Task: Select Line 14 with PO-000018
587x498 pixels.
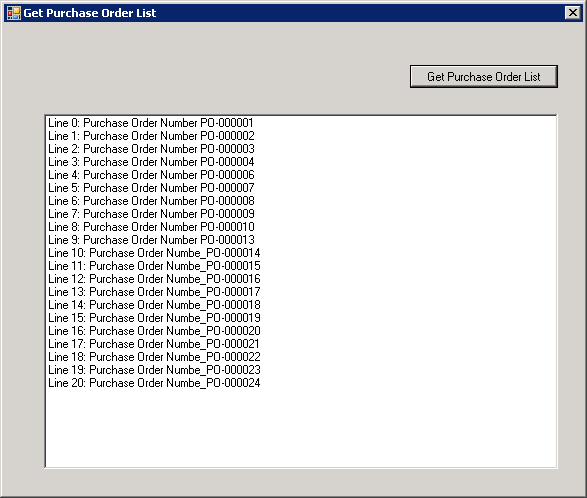Action: 154,305
